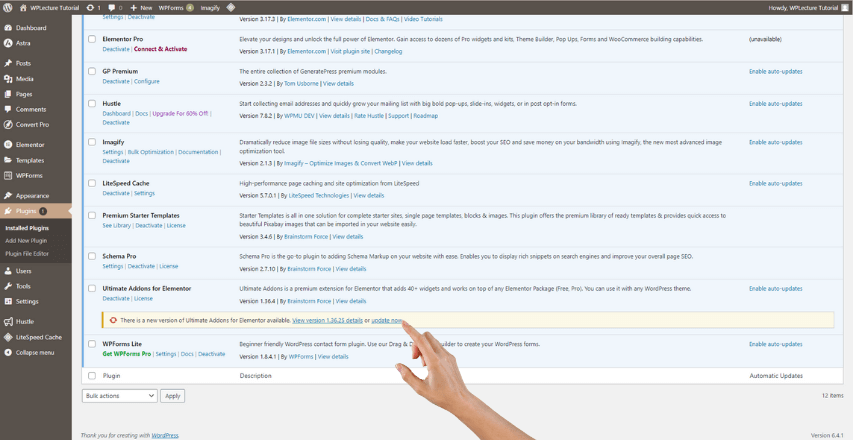
Task: Click the Media sidebar icon
Action: [8, 79]
